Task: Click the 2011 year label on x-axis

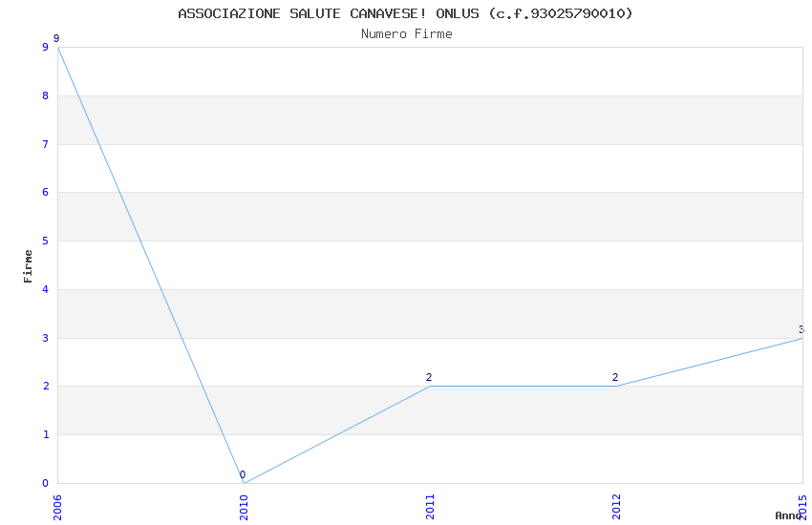Action: [430, 508]
